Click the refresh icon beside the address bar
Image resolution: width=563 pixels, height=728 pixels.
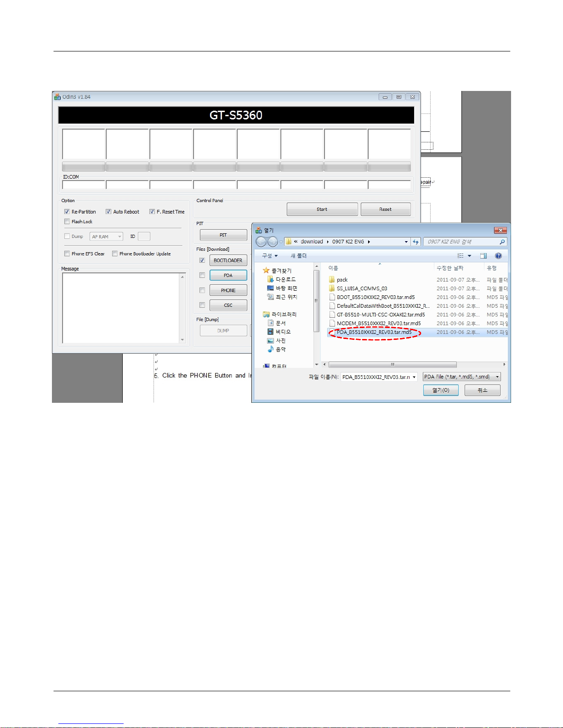pyautogui.click(x=416, y=242)
